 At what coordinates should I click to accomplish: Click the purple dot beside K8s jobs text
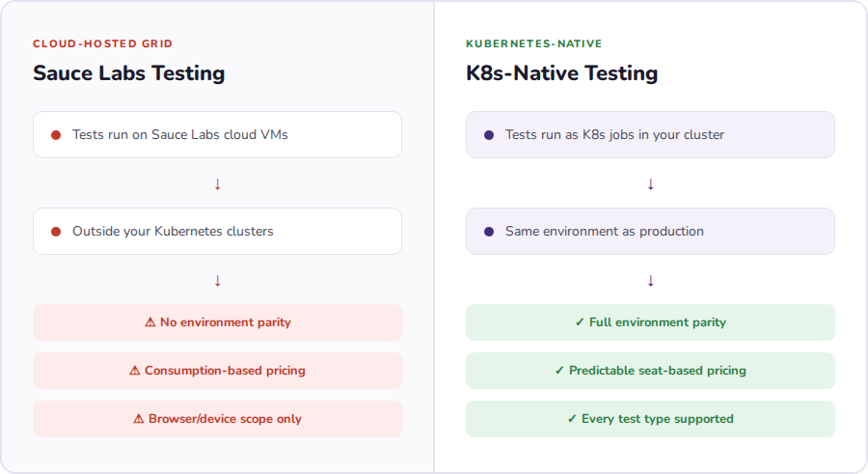point(489,135)
